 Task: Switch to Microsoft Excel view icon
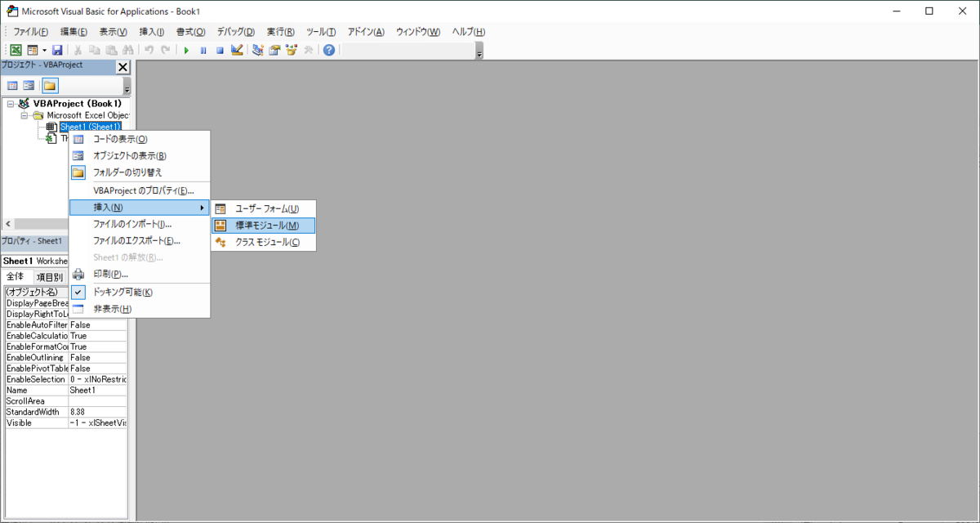click(16, 50)
